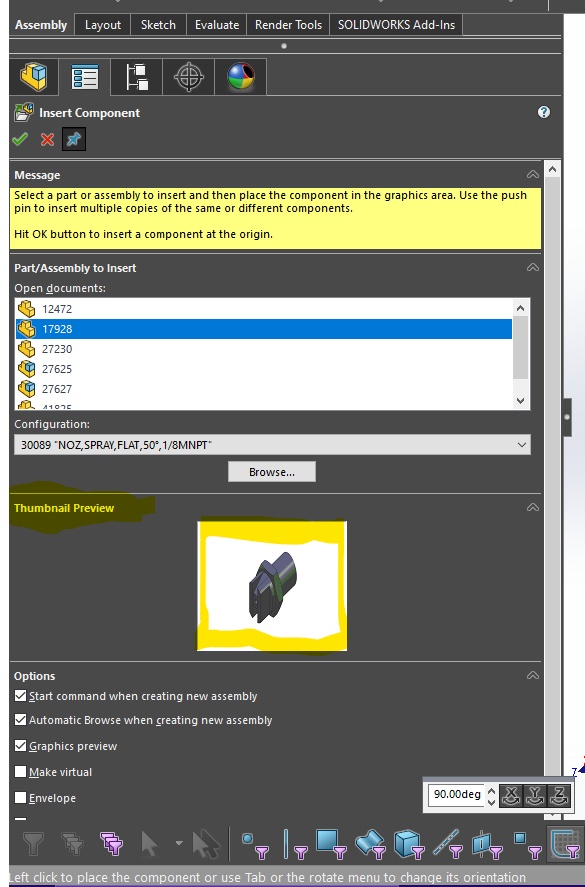Enable the Filter Surface Bodies icon
This screenshot has height=887, width=585.
click(370, 845)
